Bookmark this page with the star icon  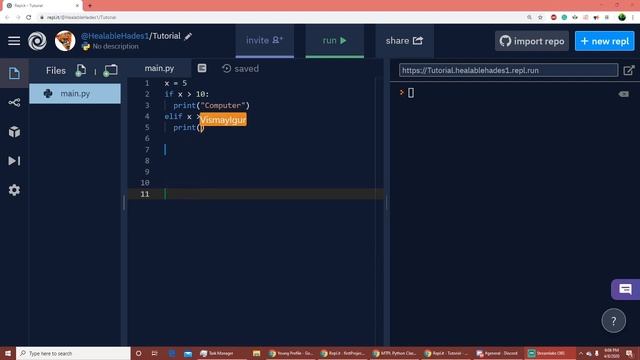tap(540, 17)
